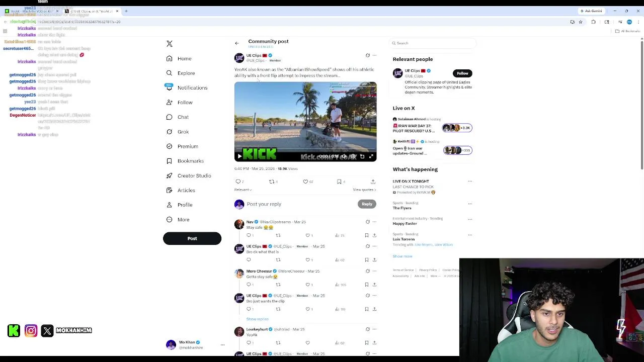Screen dimensions: 644x362
Task: Click the grey Reply button
Action: [x=367, y=204]
